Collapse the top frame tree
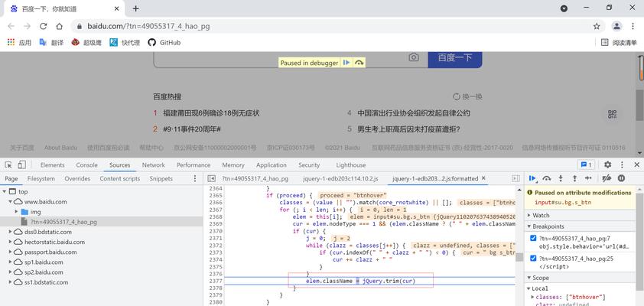The image size is (644, 306). pos(4,191)
